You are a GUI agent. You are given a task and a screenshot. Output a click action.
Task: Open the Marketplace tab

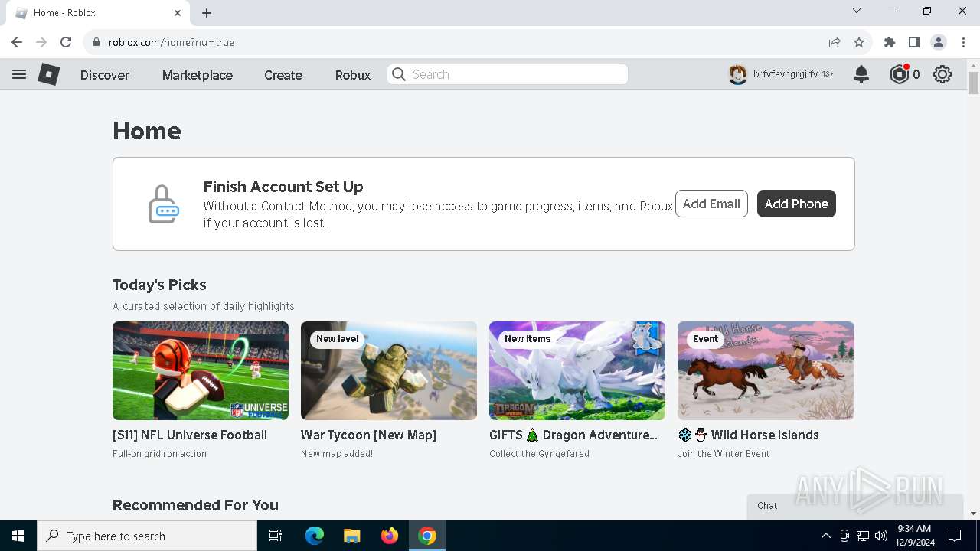coord(198,75)
